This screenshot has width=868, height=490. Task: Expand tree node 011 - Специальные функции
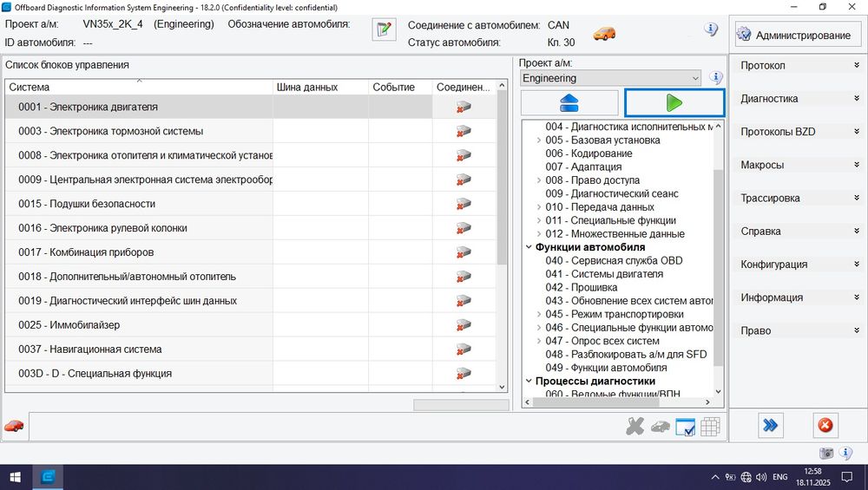tap(539, 220)
